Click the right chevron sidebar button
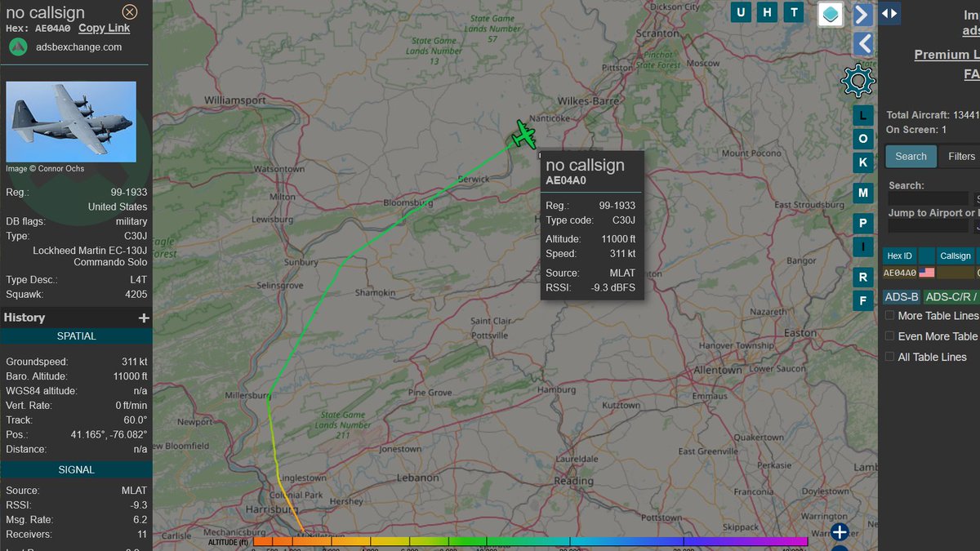980x551 pixels. coord(863,14)
